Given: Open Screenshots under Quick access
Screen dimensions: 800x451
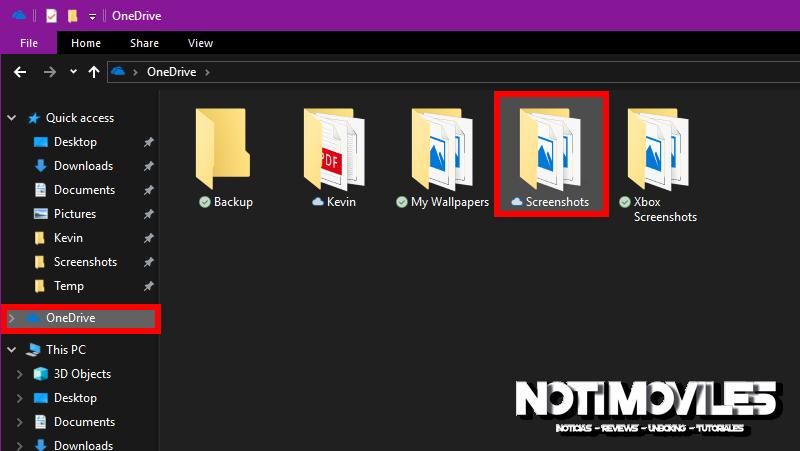Looking at the screenshot, I should click(x=85, y=262).
